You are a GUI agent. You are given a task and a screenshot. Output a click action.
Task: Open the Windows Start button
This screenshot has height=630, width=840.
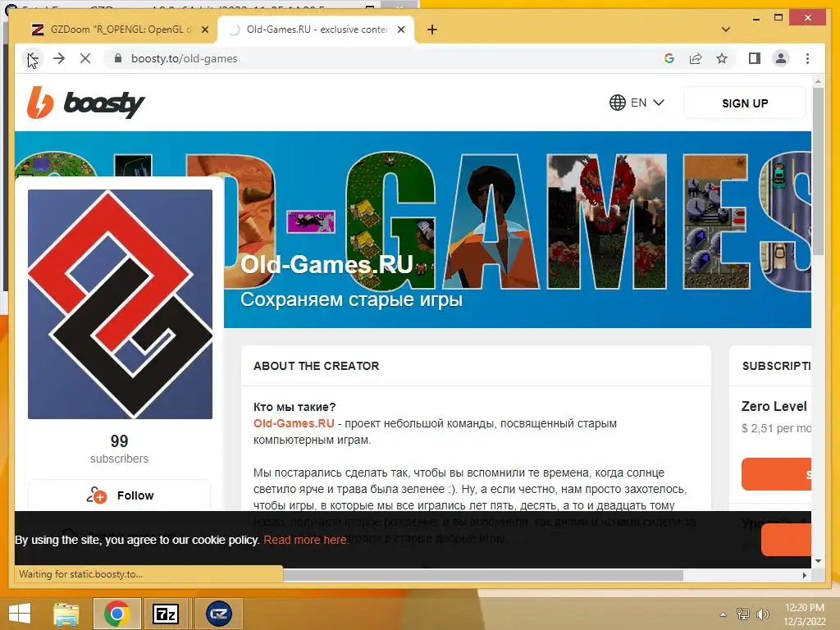(20, 614)
